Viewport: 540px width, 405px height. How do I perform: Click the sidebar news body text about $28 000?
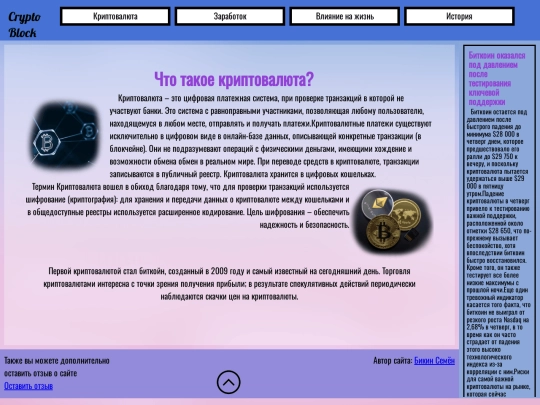(498, 253)
